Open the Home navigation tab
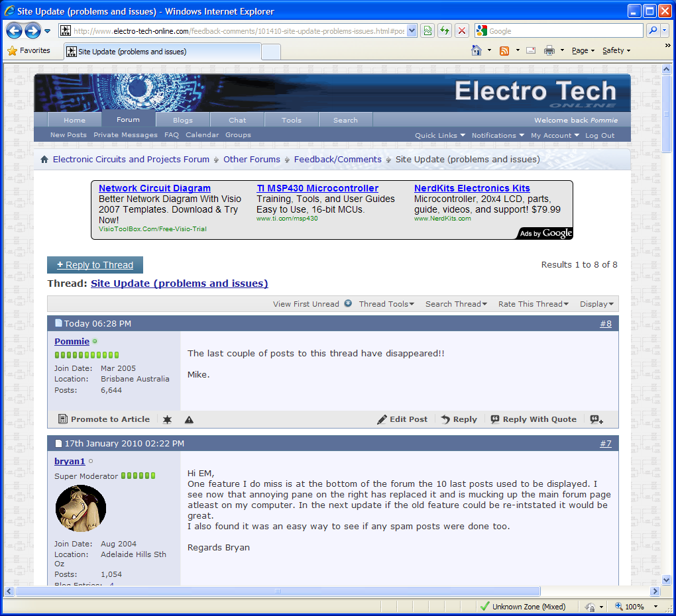 click(x=75, y=120)
